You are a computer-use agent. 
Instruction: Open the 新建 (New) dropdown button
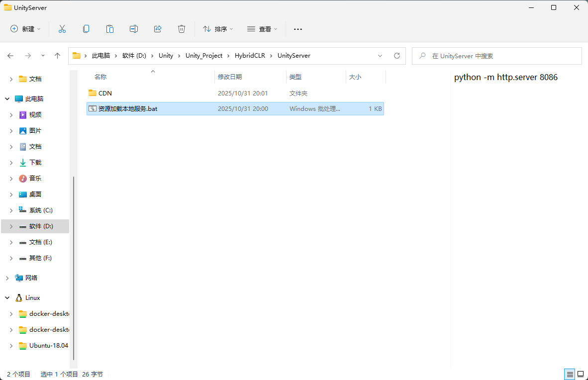coord(25,29)
